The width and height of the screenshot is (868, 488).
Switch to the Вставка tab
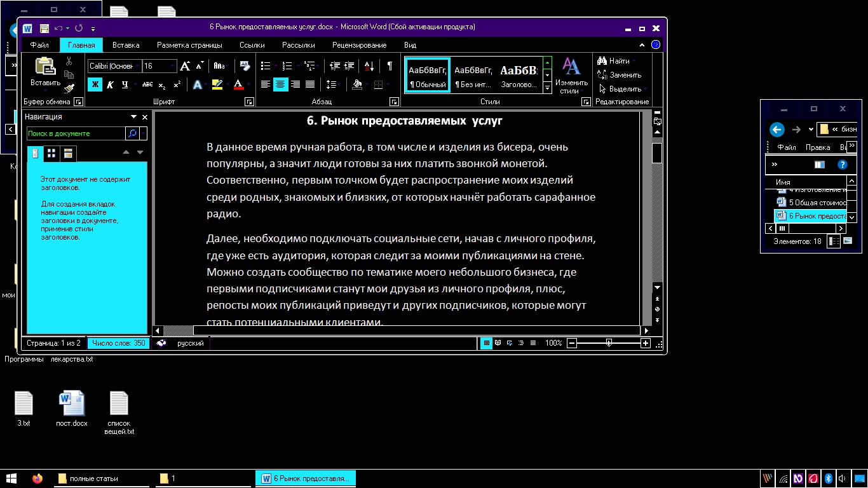pyautogui.click(x=126, y=45)
